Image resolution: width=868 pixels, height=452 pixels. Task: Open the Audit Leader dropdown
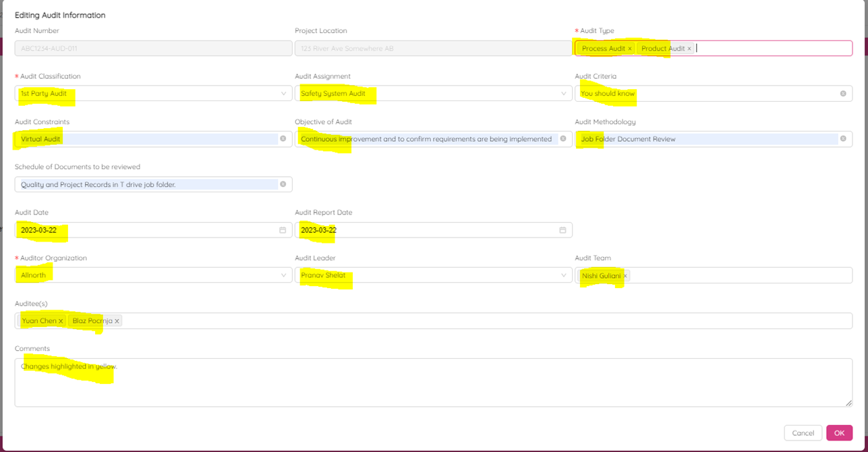pos(563,275)
